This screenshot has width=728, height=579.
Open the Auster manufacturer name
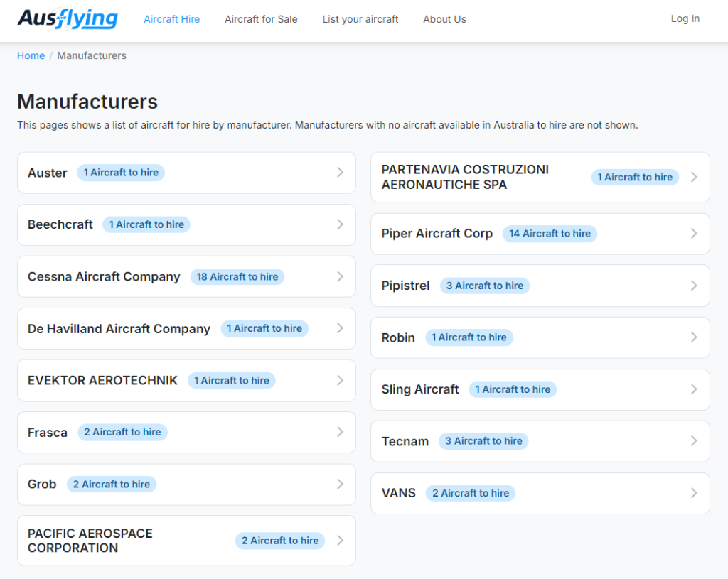click(48, 173)
